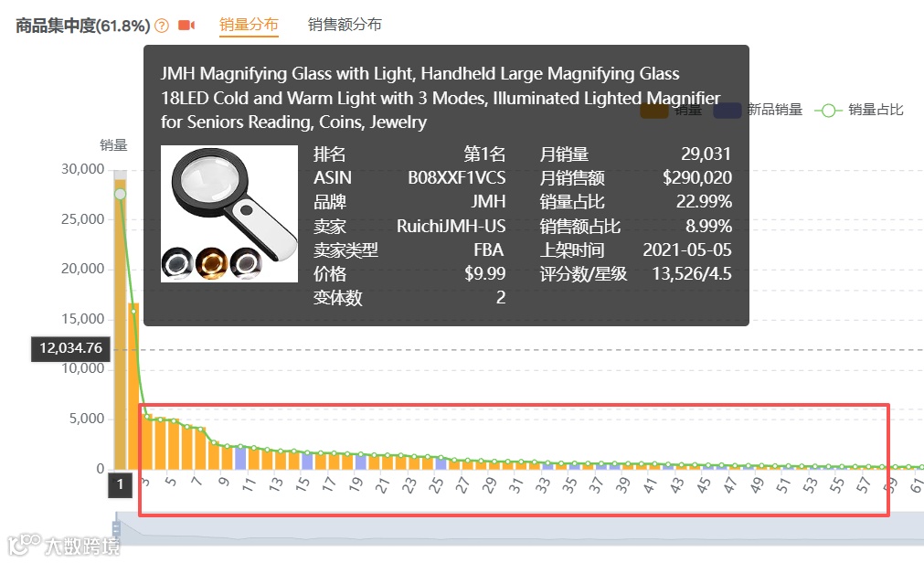
Task: Click the product title starting JMH Magnifying Glass
Action: click(x=441, y=97)
